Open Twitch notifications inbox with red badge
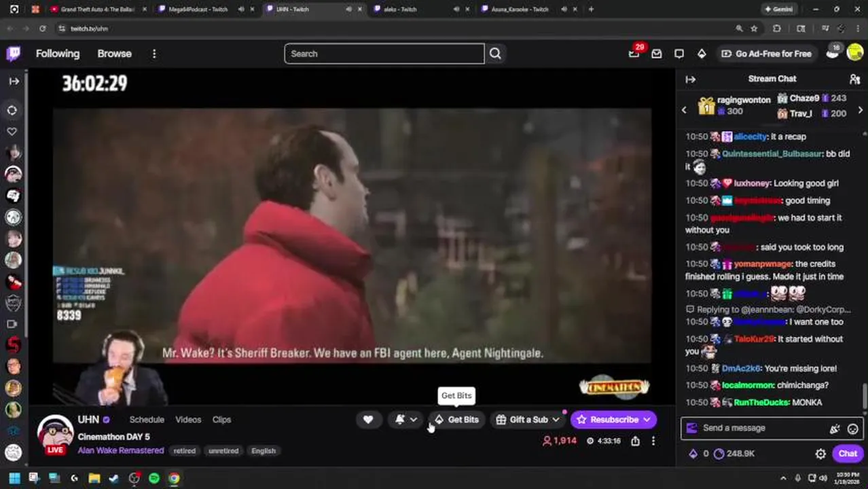 coord(634,53)
